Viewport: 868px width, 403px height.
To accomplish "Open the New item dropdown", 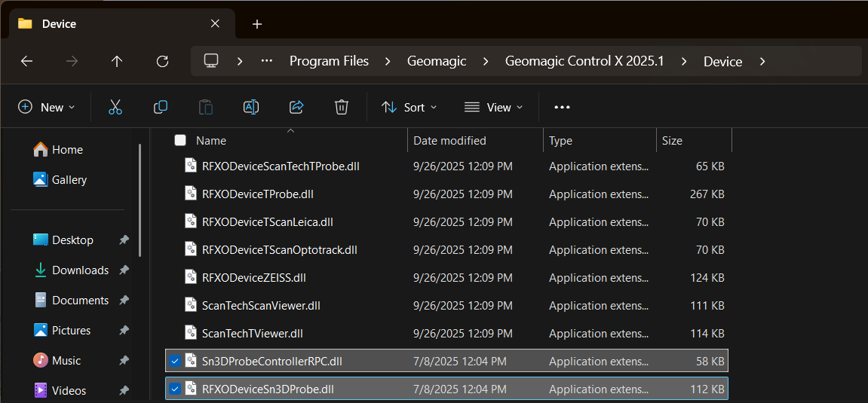I will tap(47, 107).
